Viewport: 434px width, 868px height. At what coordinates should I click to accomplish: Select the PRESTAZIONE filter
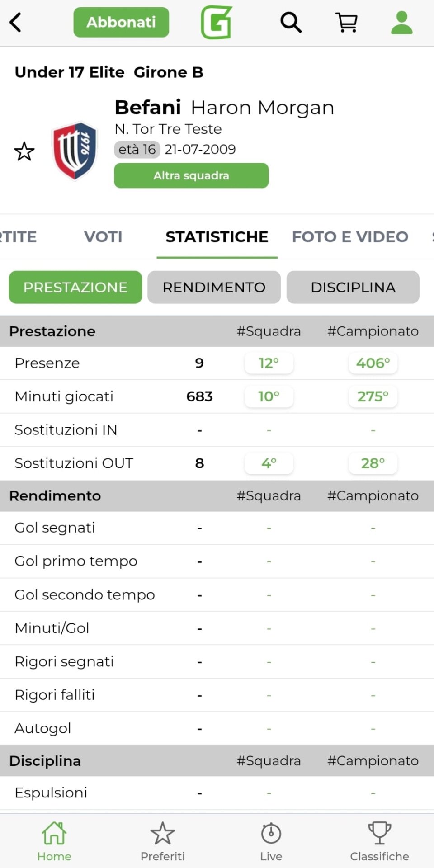(x=75, y=287)
